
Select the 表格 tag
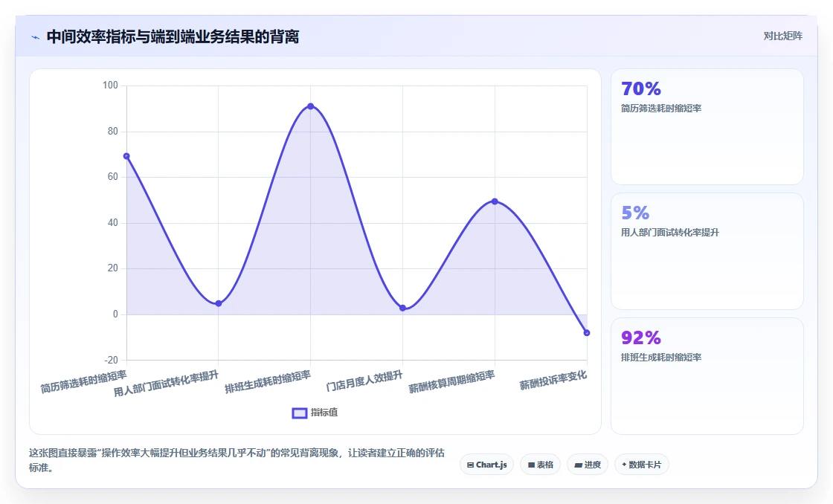click(x=540, y=465)
